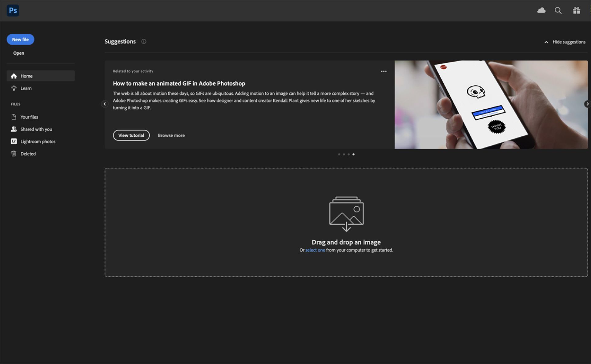Screen dimensions: 591x364
Task: Select the third carousel pagination dot
Action: pos(349,154)
